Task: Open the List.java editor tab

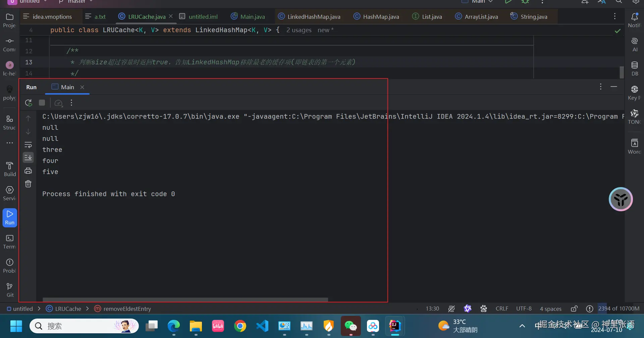Action: [427, 16]
